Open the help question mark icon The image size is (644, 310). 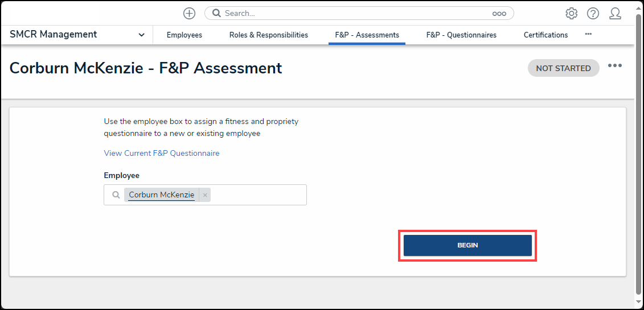click(593, 14)
